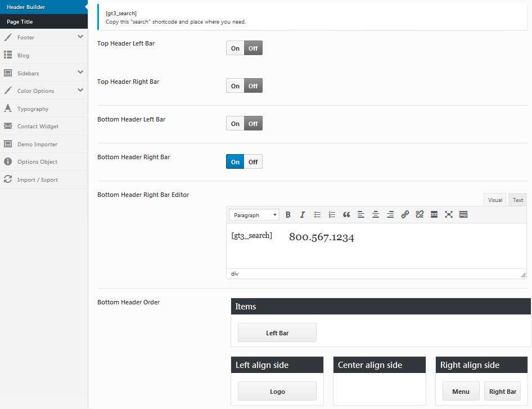Toggle bold formatting in the editor
The height and width of the screenshot is (409, 532).
288,215
